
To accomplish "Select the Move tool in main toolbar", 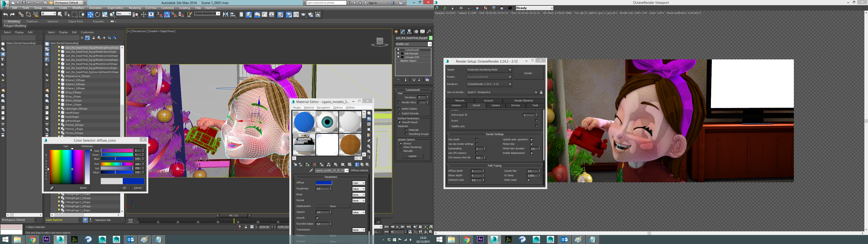I will pos(90,14).
